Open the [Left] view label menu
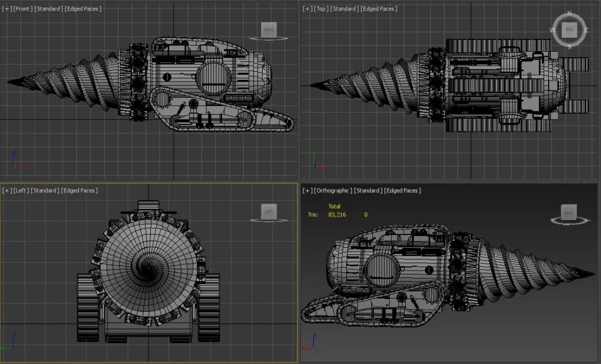601x364 pixels. point(21,190)
